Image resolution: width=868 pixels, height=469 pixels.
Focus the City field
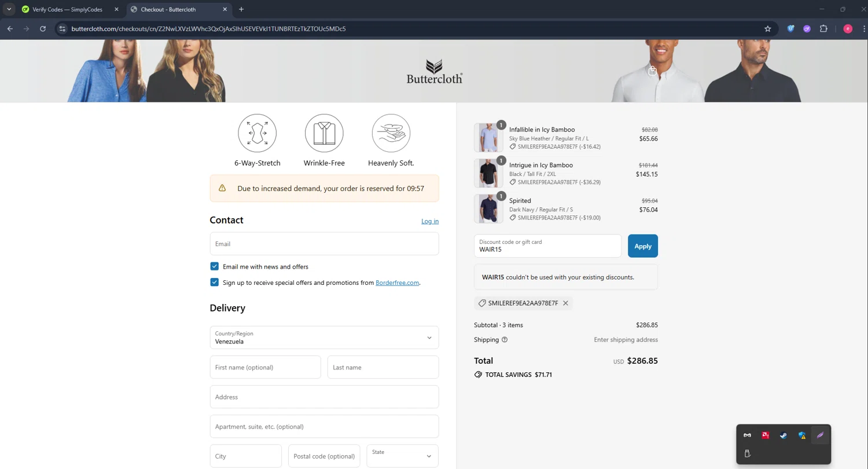coord(245,456)
